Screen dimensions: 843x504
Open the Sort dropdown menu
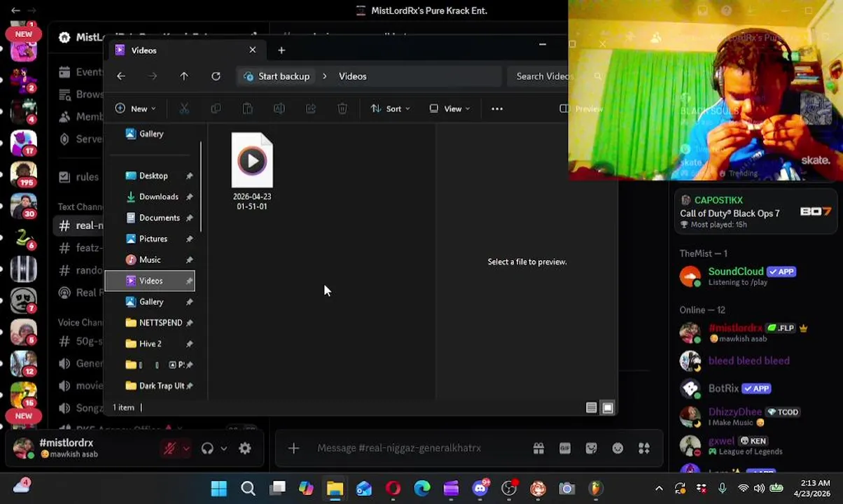click(390, 108)
